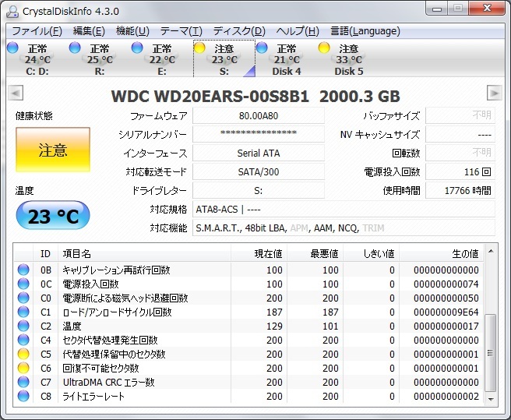Open the テーマ(T) menu
The width and height of the screenshot is (511, 420).
coord(181,31)
